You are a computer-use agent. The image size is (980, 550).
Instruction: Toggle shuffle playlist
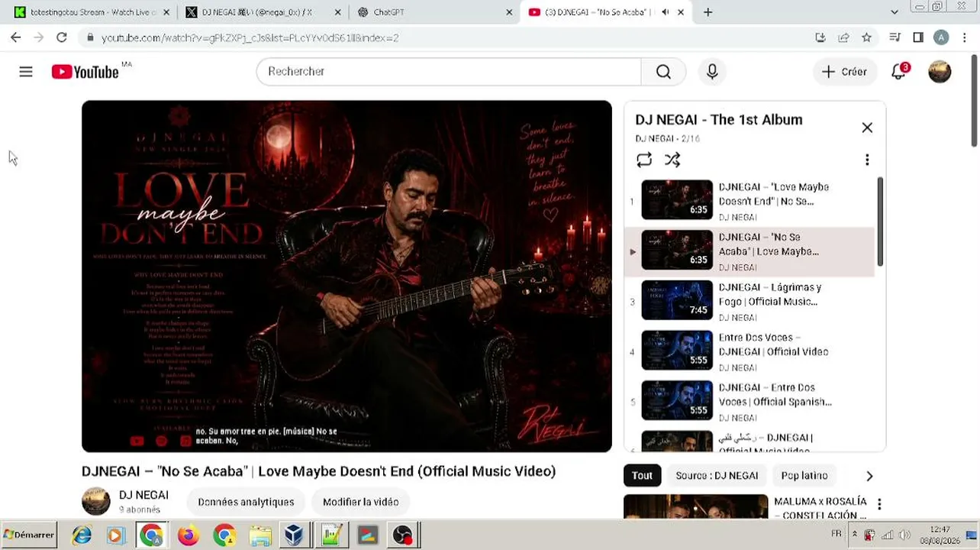(672, 160)
